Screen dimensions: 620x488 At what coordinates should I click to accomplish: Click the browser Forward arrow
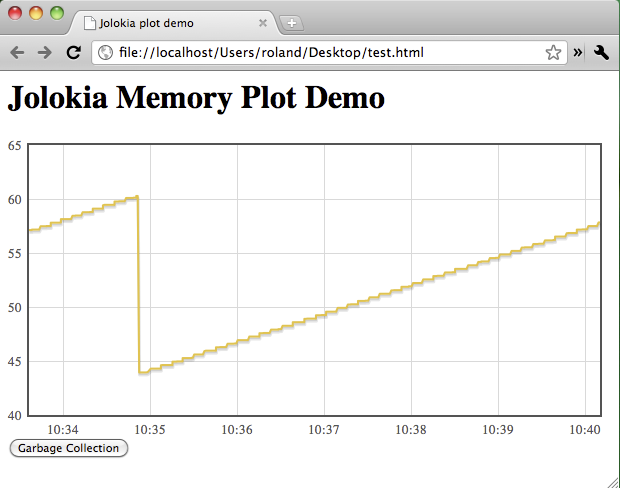click(x=45, y=52)
